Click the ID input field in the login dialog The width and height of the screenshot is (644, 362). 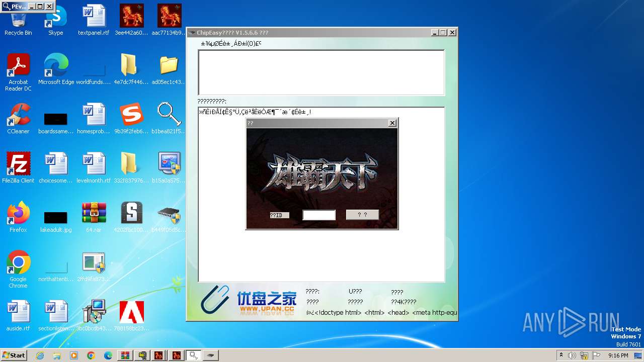point(319,215)
